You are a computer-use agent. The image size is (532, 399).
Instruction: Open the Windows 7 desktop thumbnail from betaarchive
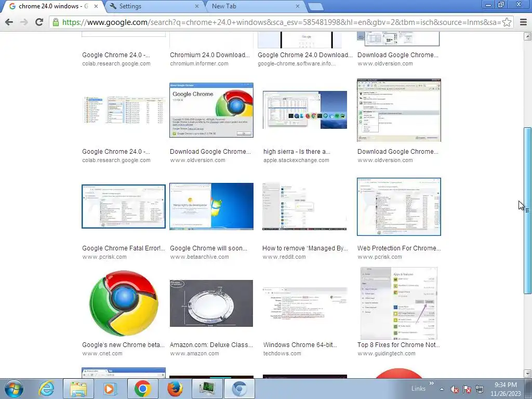(211, 206)
